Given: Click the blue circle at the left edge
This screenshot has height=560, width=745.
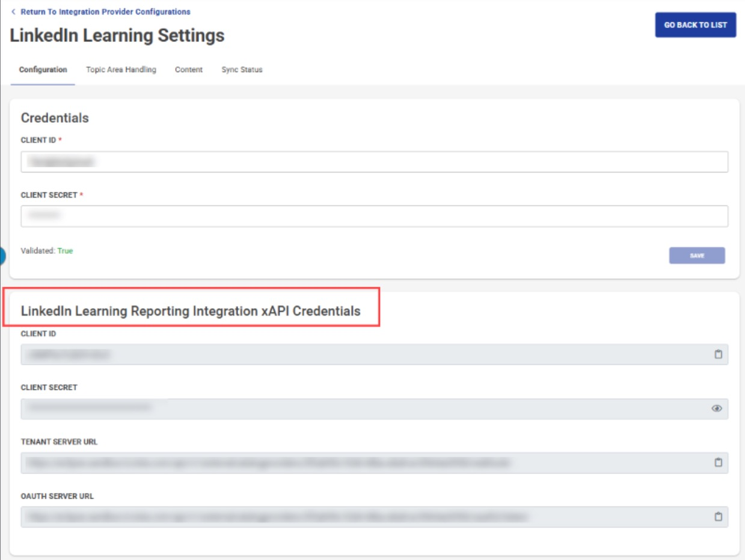Looking at the screenshot, I should pyautogui.click(x=2, y=255).
